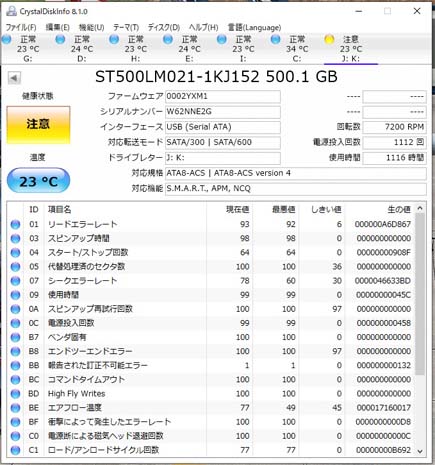Select the yellow J: K: drive caution icon
Image resolution: width=435 pixels, height=465 pixels.
pyautogui.click(x=329, y=39)
